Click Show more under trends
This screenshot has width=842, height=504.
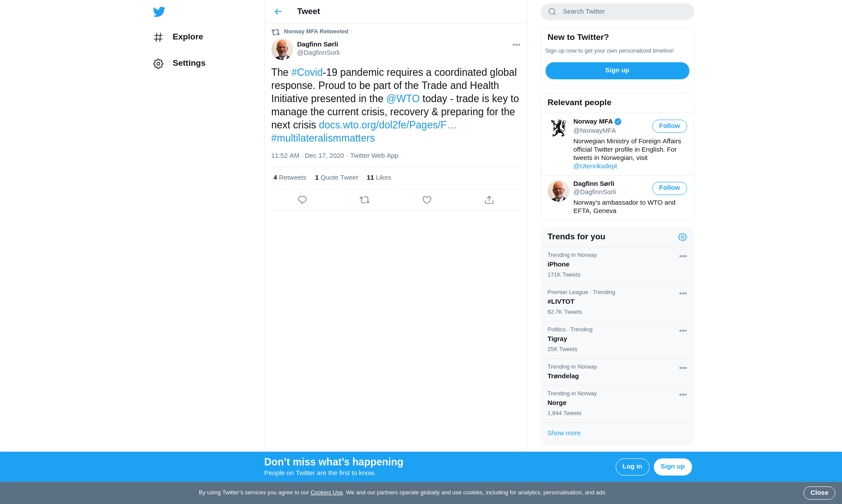tap(564, 433)
